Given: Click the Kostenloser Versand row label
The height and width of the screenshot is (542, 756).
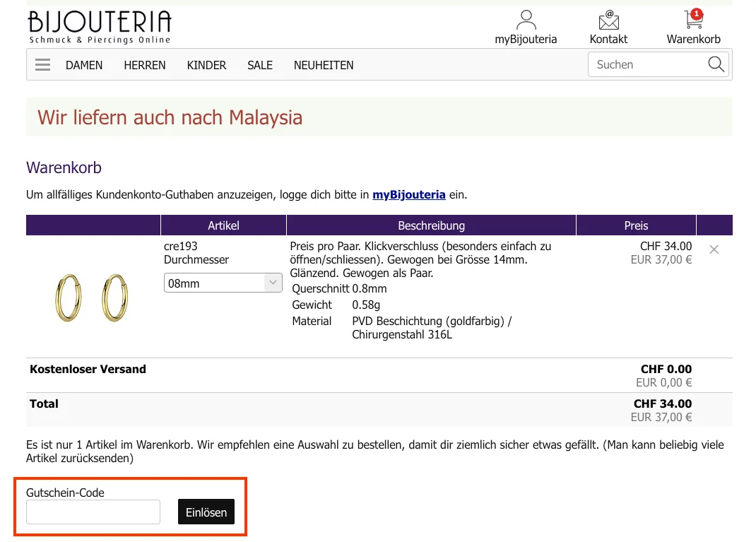Looking at the screenshot, I should click(88, 370).
